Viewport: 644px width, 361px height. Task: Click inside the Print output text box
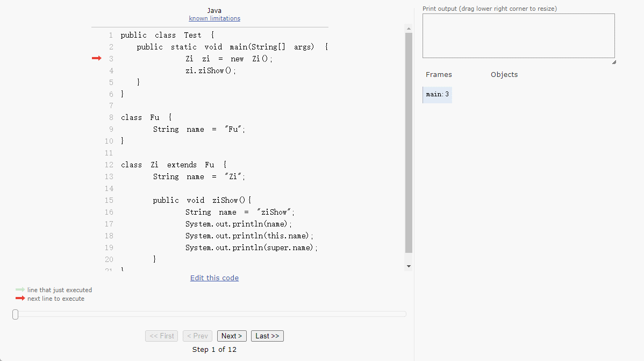pos(518,36)
